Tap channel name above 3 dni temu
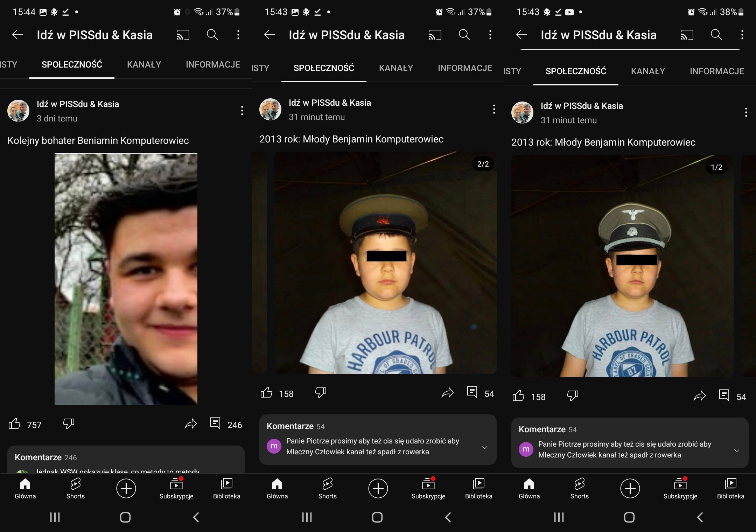 click(78, 104)
